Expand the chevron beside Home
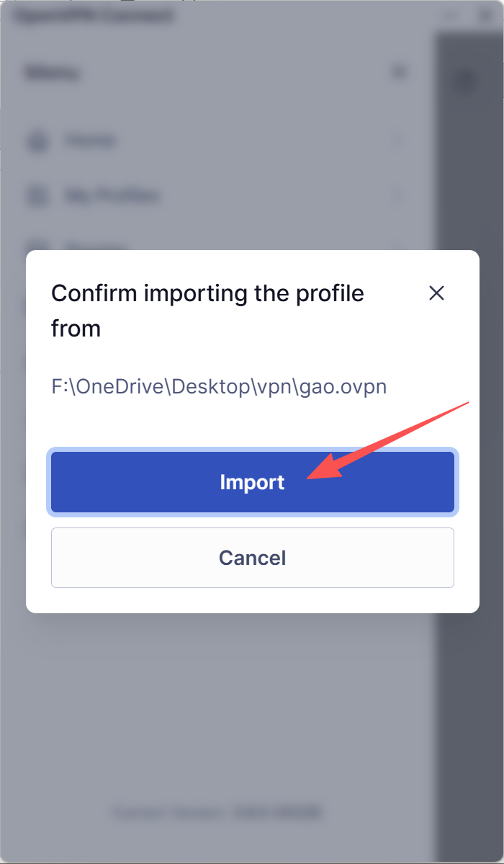The image size is (504, 864). point(397,141)
